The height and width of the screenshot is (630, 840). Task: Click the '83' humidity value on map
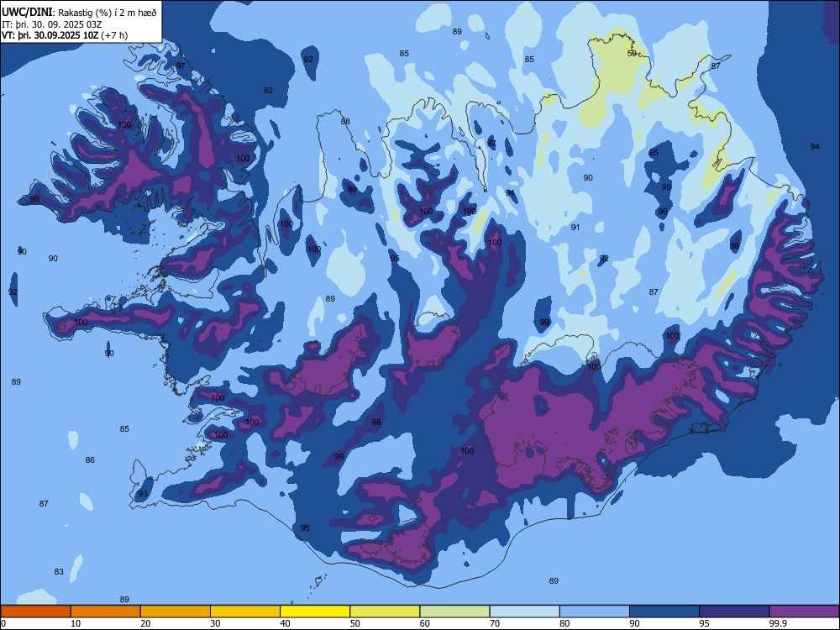click(59, 571)
